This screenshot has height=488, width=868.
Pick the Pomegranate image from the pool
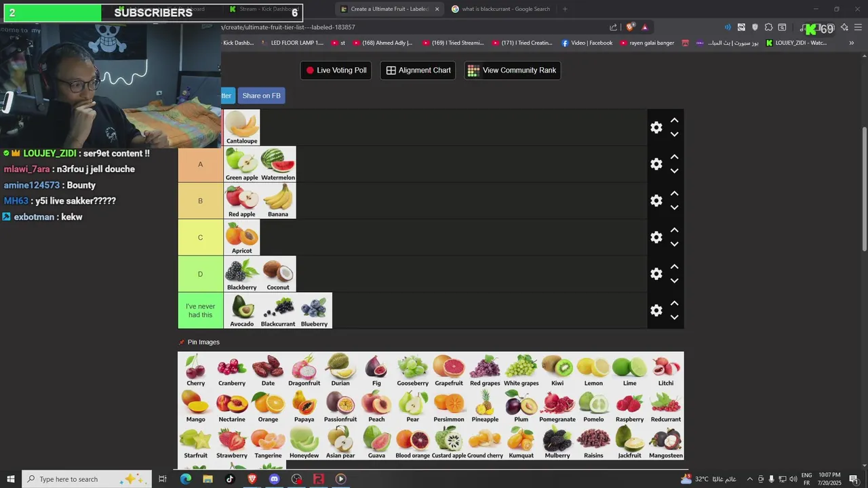[557, 406]
